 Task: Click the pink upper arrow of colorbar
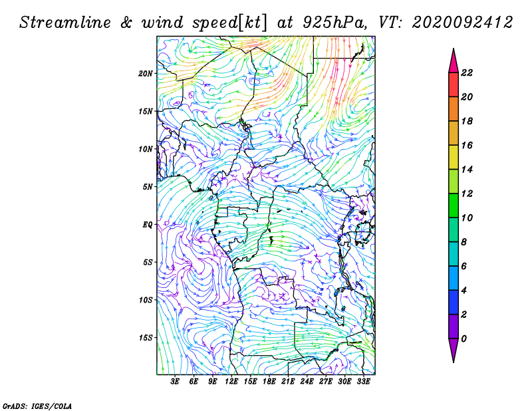click(x=454, y=61)
